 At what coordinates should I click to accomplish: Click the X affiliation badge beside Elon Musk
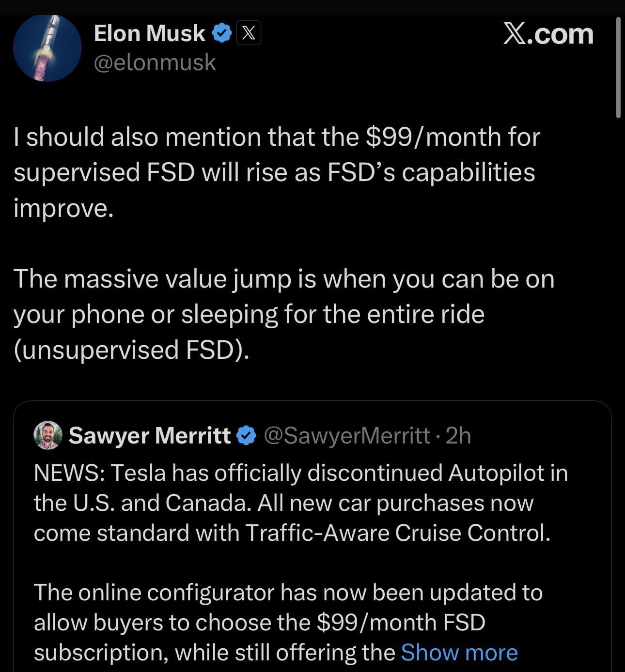(249, 33)
